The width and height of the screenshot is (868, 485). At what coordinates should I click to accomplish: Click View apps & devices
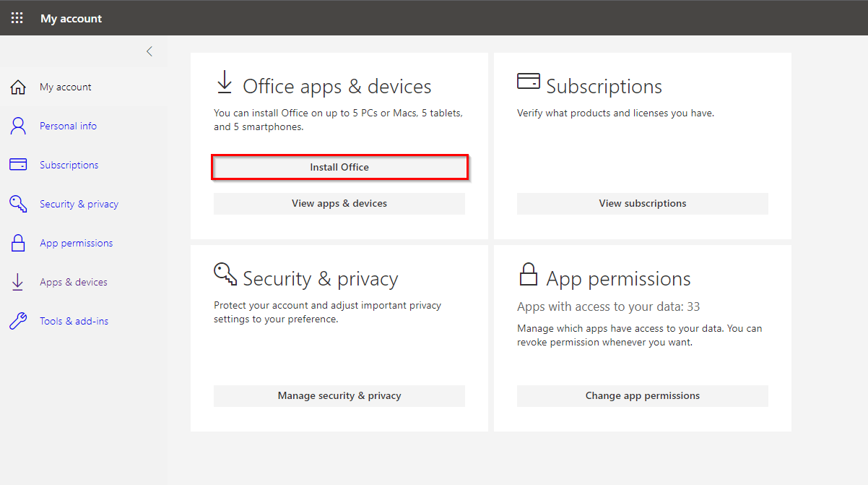pyautogui.click(x=339, y=203)
